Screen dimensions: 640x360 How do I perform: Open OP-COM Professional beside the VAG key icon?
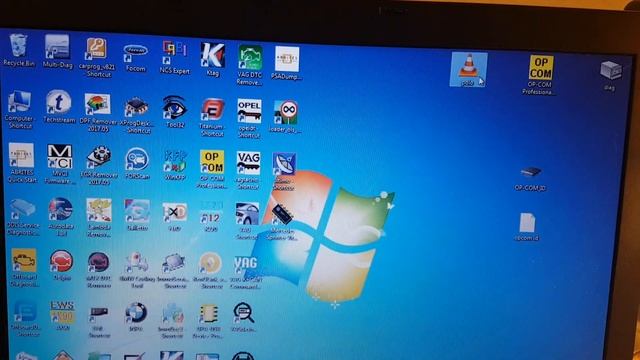point(212,162)
